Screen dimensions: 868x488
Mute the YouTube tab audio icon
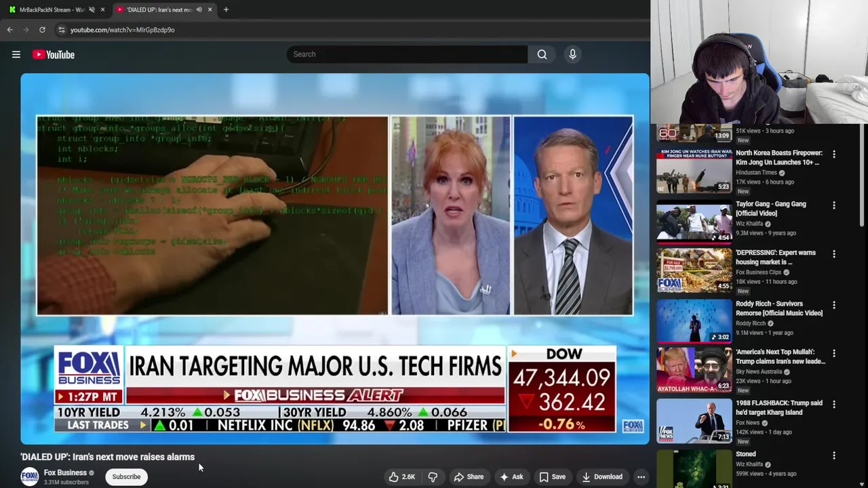pos(199,9)
